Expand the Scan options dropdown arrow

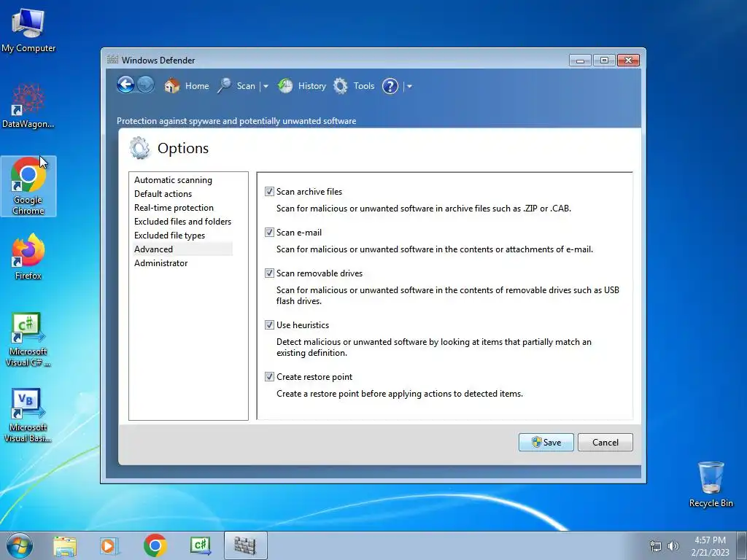pos(266,86)
